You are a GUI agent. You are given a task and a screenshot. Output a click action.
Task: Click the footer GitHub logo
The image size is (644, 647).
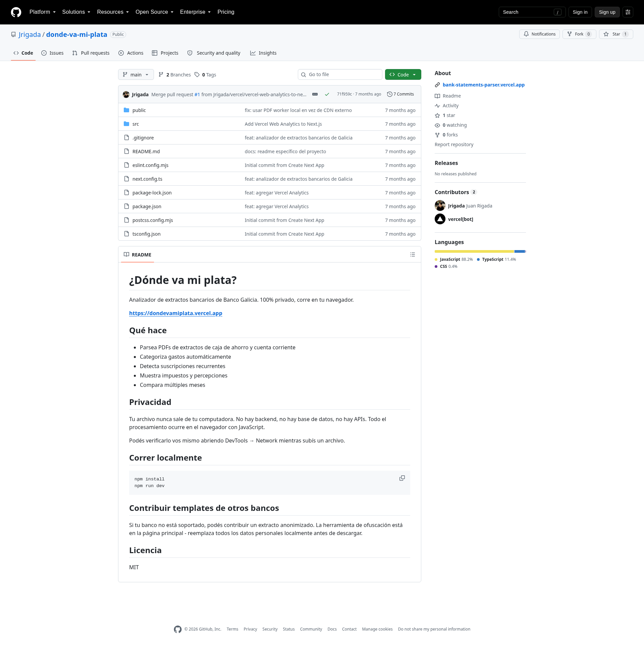(178, 630)
